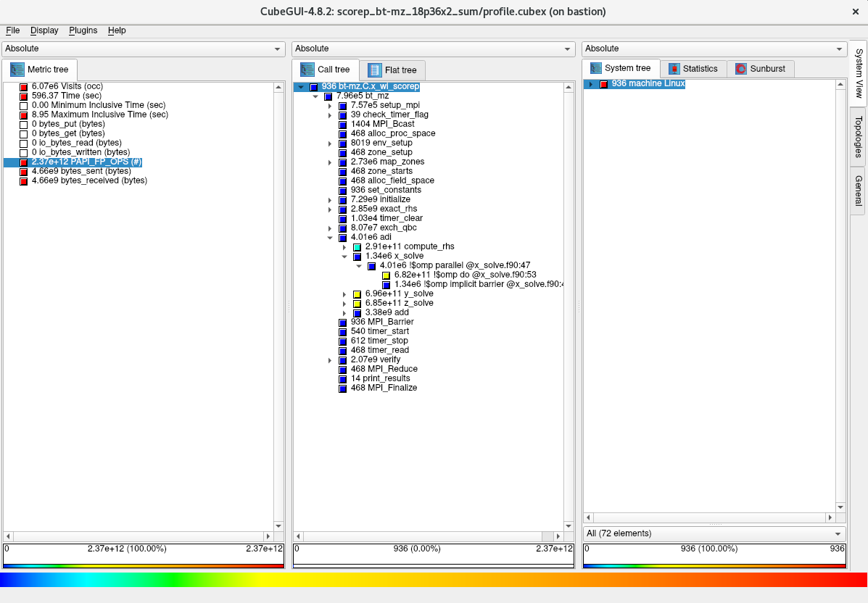868x603 pixels.
Task: Click the red square beside machine Linux
Action: [x=603, y=84]
